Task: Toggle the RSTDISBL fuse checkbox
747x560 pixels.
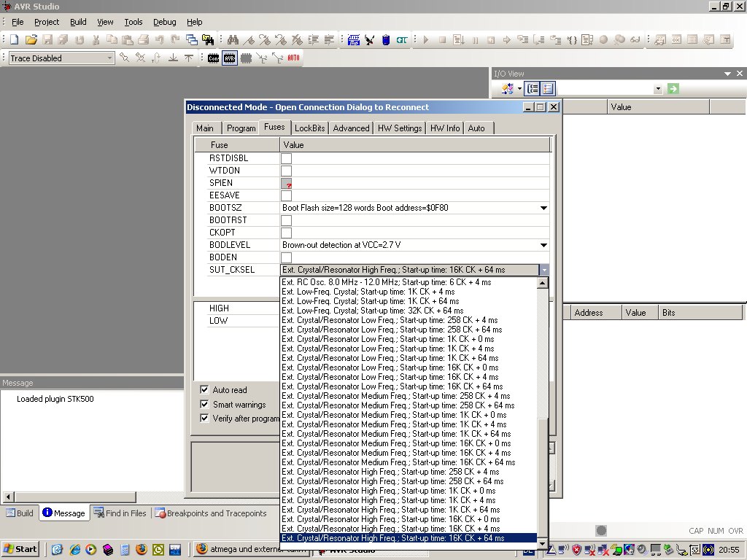Action: click(x=286, y=158)
